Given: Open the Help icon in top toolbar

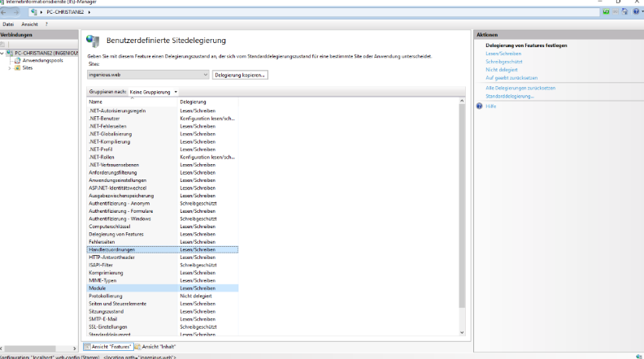Looking at the screenshot, I should [x=636, y=11].
